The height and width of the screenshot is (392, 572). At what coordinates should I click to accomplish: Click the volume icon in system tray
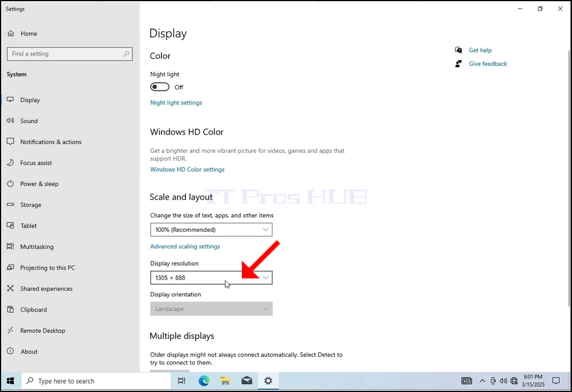(x=504, y=381)
